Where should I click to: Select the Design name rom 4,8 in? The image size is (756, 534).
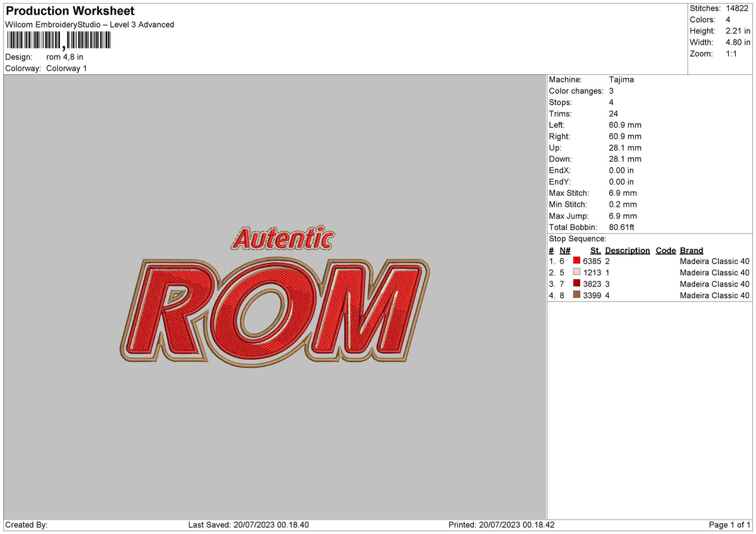[64, 57]
